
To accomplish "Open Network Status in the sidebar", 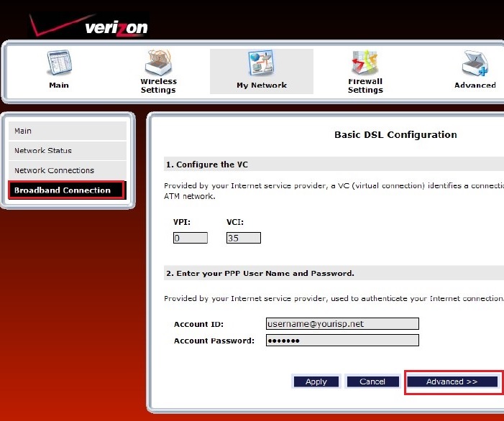I will coord(68,151).
